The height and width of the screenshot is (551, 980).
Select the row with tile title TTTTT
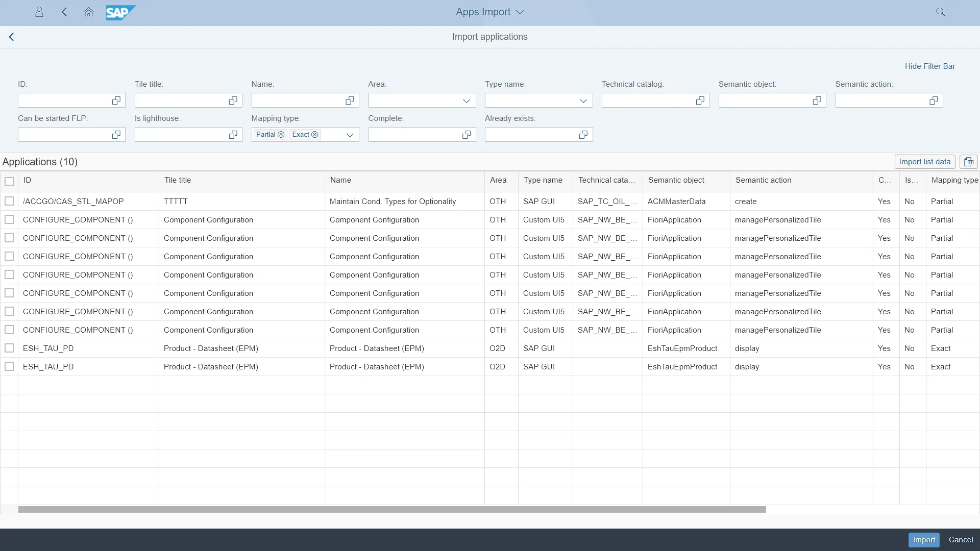tap(9, 201)
